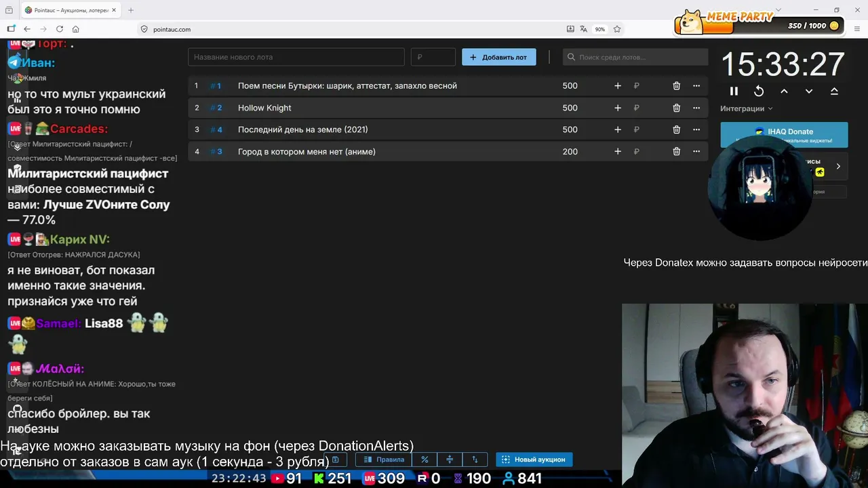Image resolution: width=868 pixels, height=488 pixels.
Task: Click the save icon in bottom toolbar
Action: point(335,460)
